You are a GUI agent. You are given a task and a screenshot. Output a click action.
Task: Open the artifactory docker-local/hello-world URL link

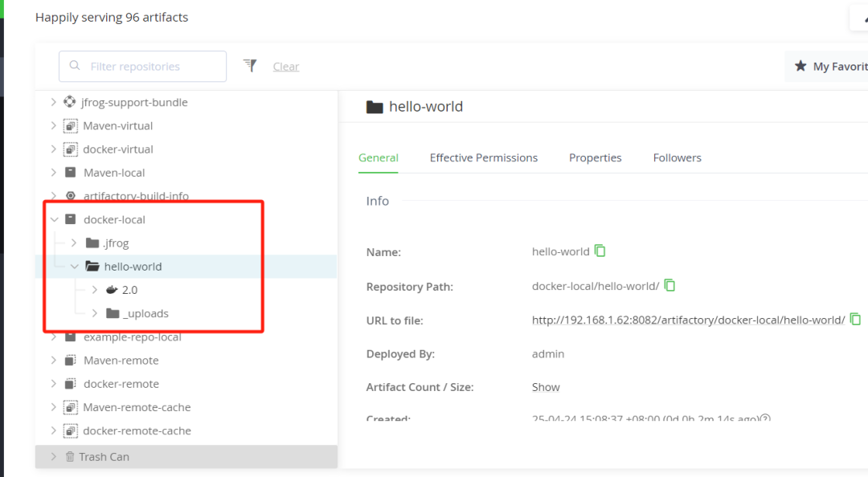point(688,320)
